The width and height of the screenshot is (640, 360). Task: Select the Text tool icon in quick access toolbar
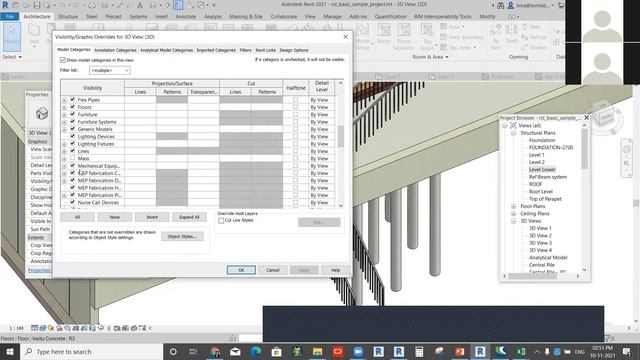point(140,5)
